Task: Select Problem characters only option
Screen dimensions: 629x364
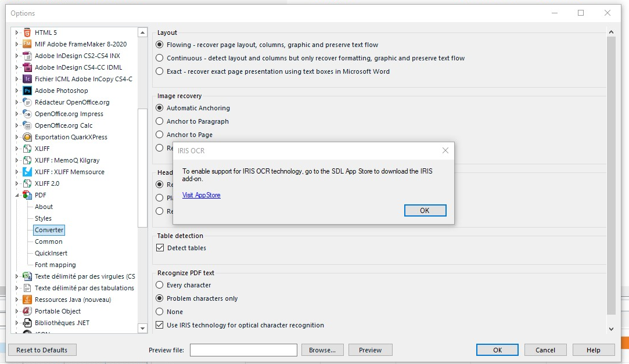Action: (160, 298)
